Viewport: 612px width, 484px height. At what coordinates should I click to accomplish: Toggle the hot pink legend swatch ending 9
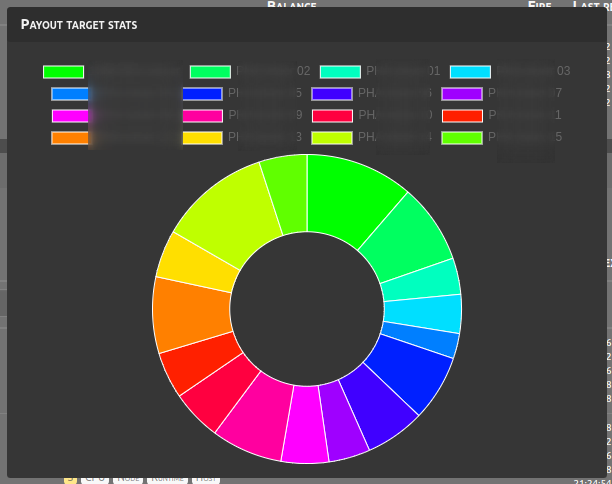[202, 116]
